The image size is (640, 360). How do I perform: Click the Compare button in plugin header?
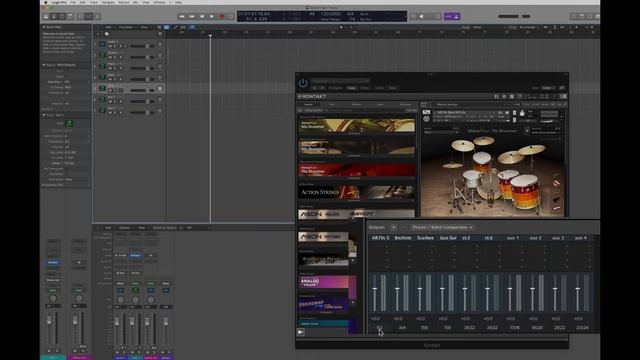click(336, 88)
